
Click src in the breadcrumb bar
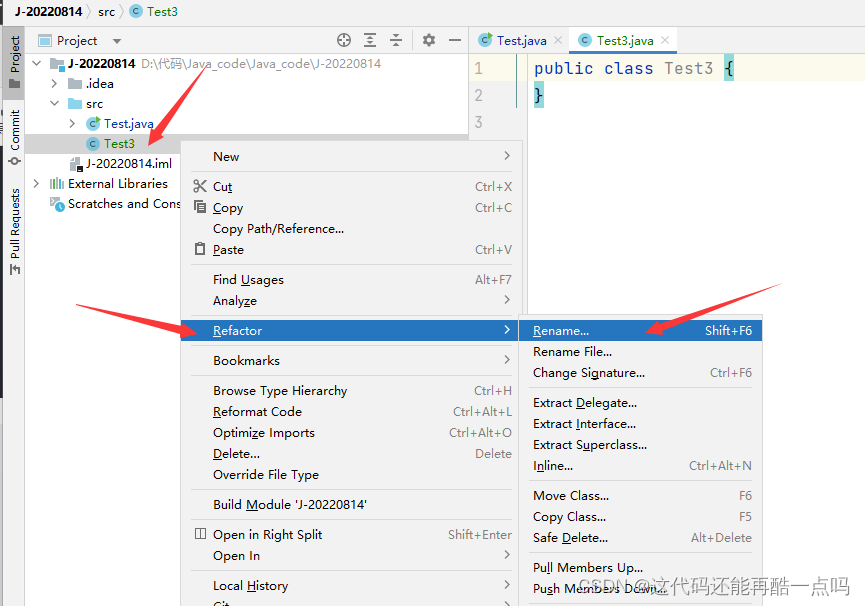coord(106,12)
